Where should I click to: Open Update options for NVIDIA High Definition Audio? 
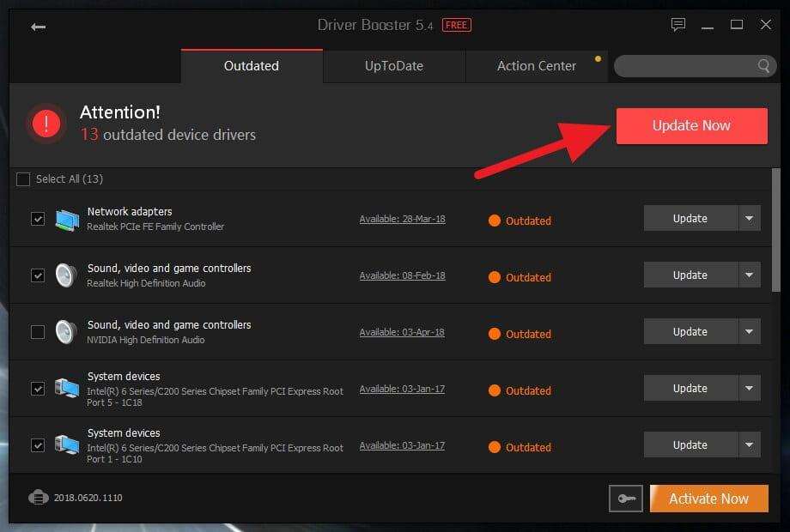pyautogui.click(x=749, y=331)
